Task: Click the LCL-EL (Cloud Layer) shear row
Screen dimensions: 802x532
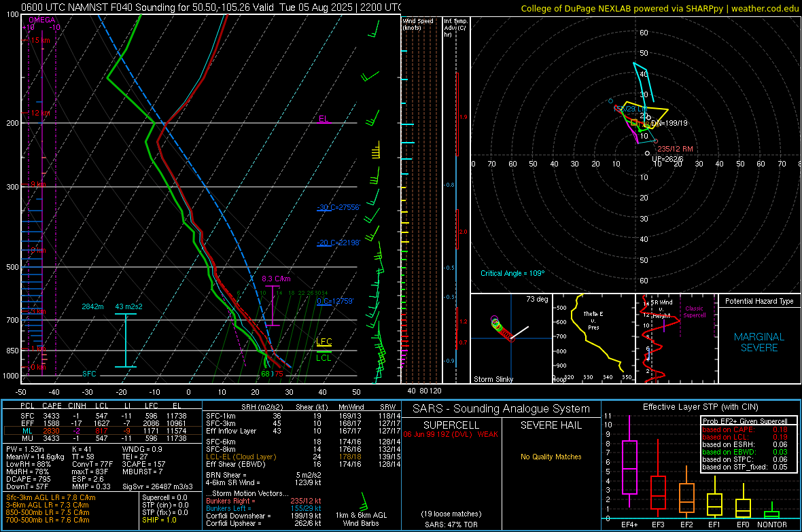Action: [x=303, y=457]
